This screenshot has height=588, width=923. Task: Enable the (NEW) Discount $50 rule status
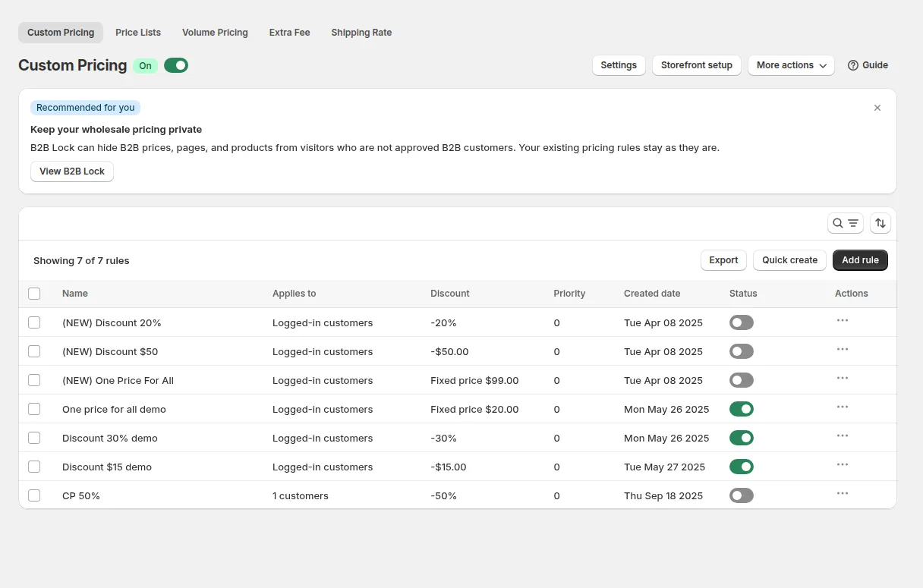(x=742, y=351)
